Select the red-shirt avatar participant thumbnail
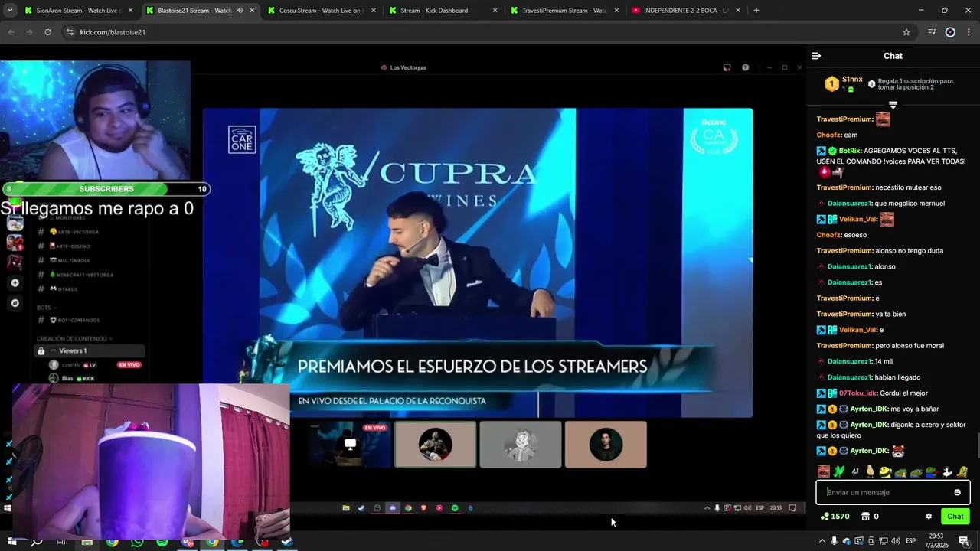Image resolution: width=980 pixels, height=551 pixels. [x=435, y=445]
